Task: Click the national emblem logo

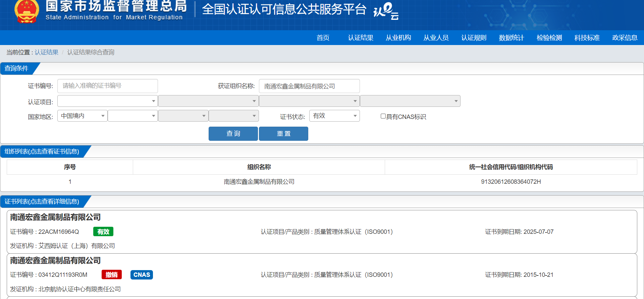Action: coord(26,11)
